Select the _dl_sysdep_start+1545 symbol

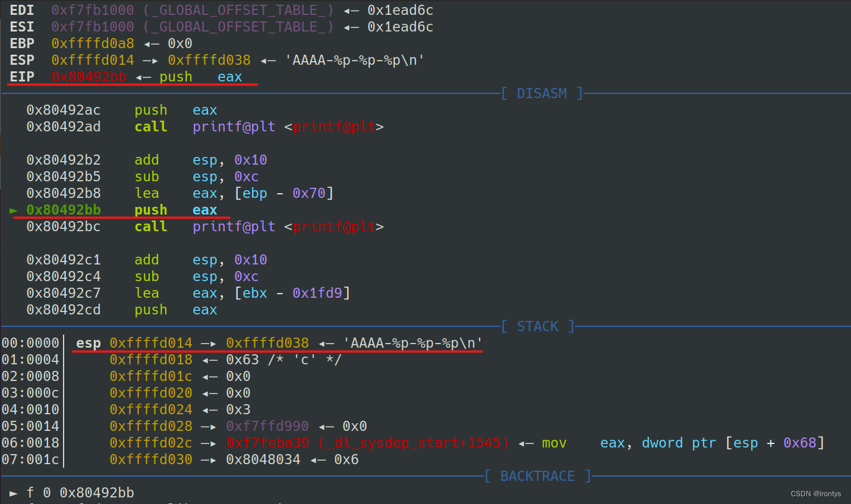tap(413, 443)
